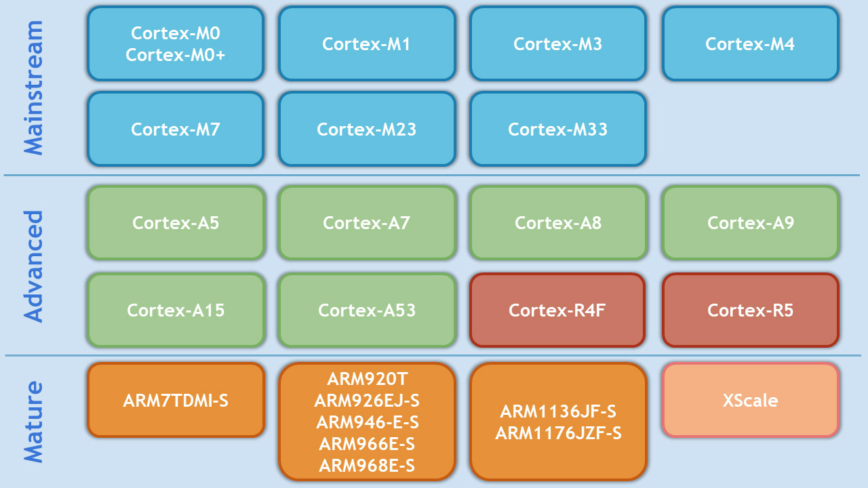868x488 pixels.
Task: Click the ARM920T text line
Action: pos(368,379)
